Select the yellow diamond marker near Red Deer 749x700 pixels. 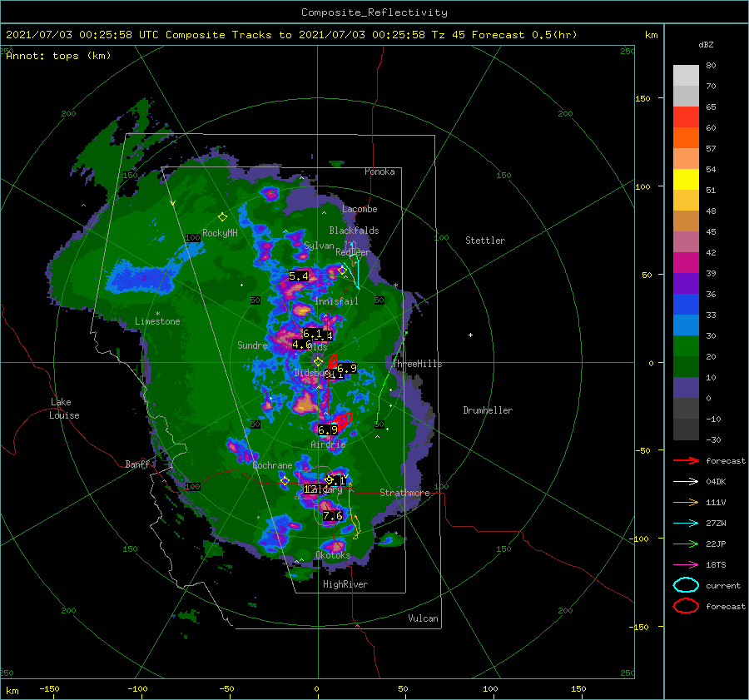tap(342, 271)
